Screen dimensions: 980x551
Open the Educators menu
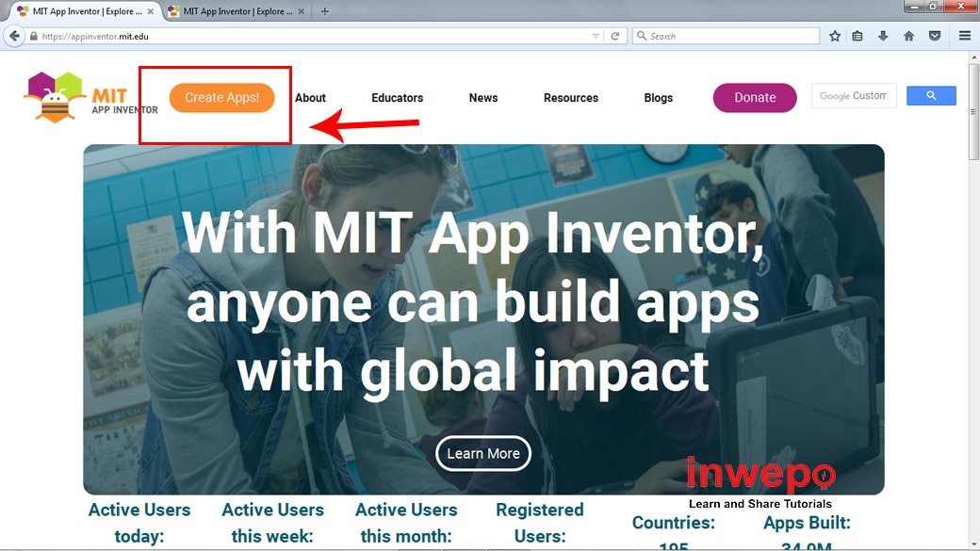[397, 98]
